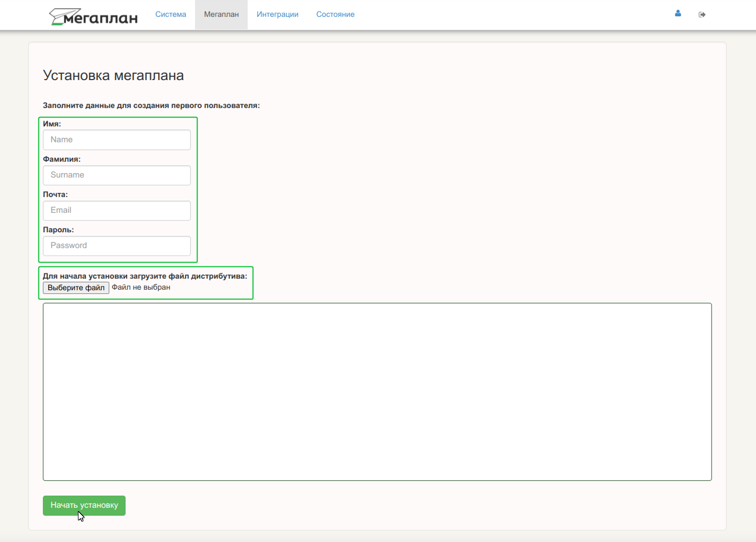
Task: Click the 'Файл не выбран' text
Action: click(141, 288)
